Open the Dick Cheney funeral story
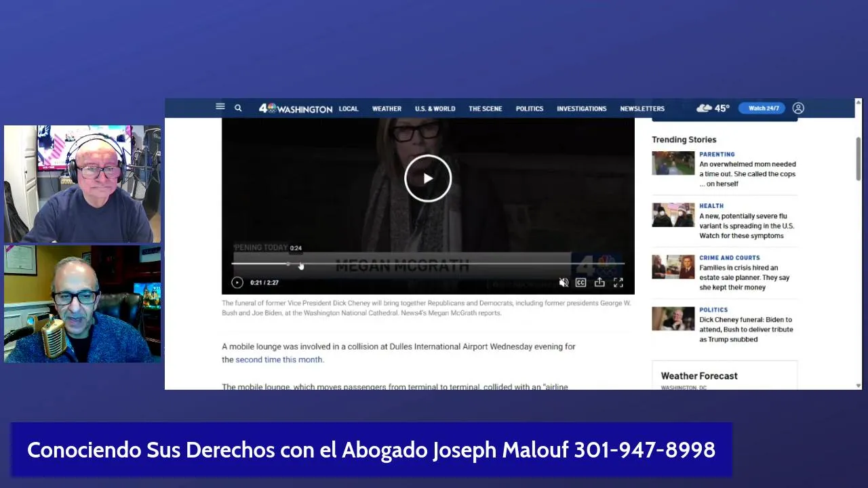Image resolution: width=868 pixels, height=488 pixels. pos(746,329)
